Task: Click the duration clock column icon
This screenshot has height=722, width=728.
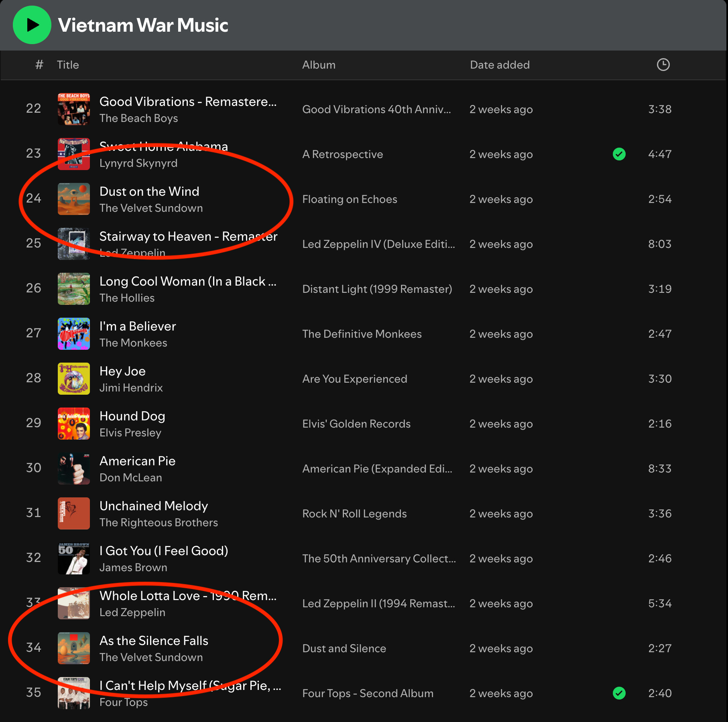Action: pyautogui.click(x=663, y=65)
